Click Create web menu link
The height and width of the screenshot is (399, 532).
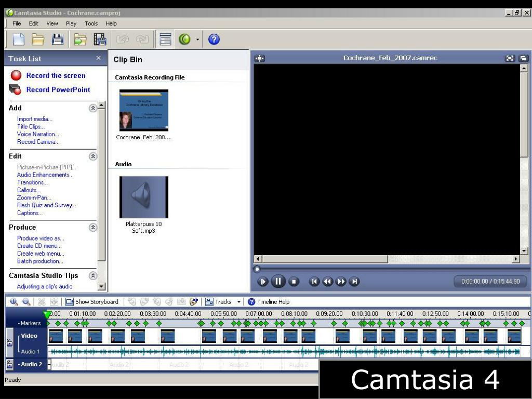(x=41, y=254)
